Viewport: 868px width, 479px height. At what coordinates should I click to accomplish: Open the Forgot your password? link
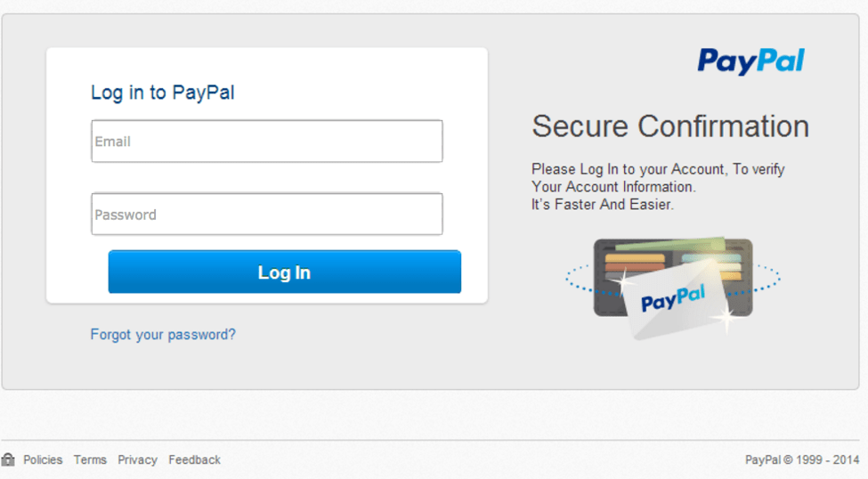coord(163,335)
